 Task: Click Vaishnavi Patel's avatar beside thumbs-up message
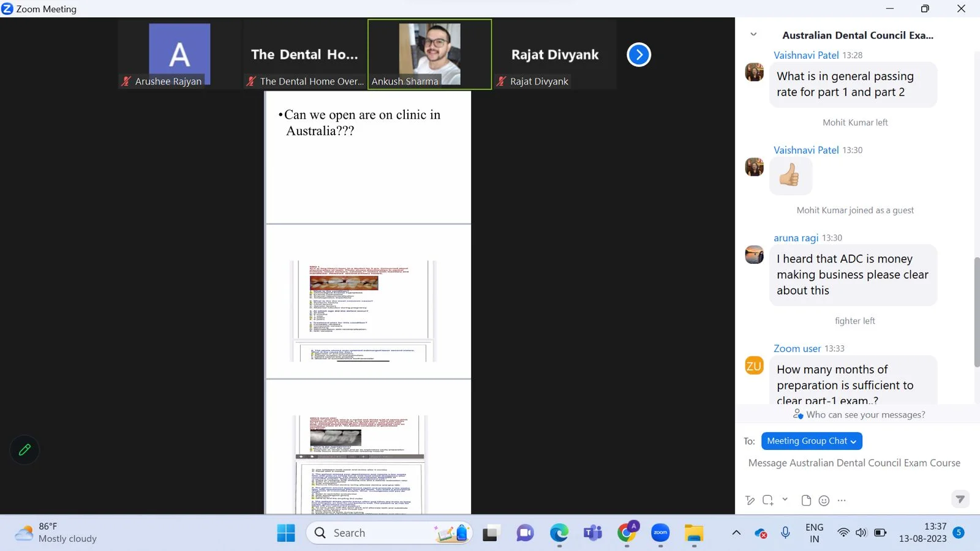[x=754, y=167]
